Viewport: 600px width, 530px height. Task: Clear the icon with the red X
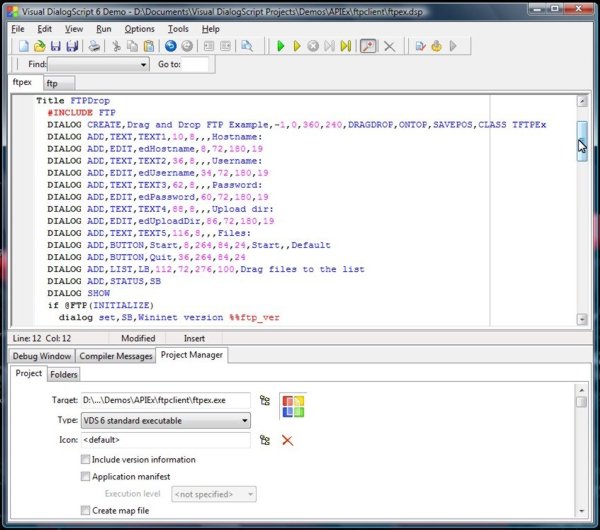(287, 440)
